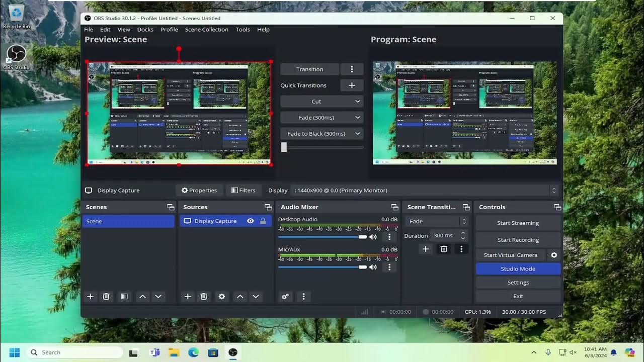Open the File menu
Image resolution: width=644 pixels, height=362 pixels.
(x=89, y=30)
